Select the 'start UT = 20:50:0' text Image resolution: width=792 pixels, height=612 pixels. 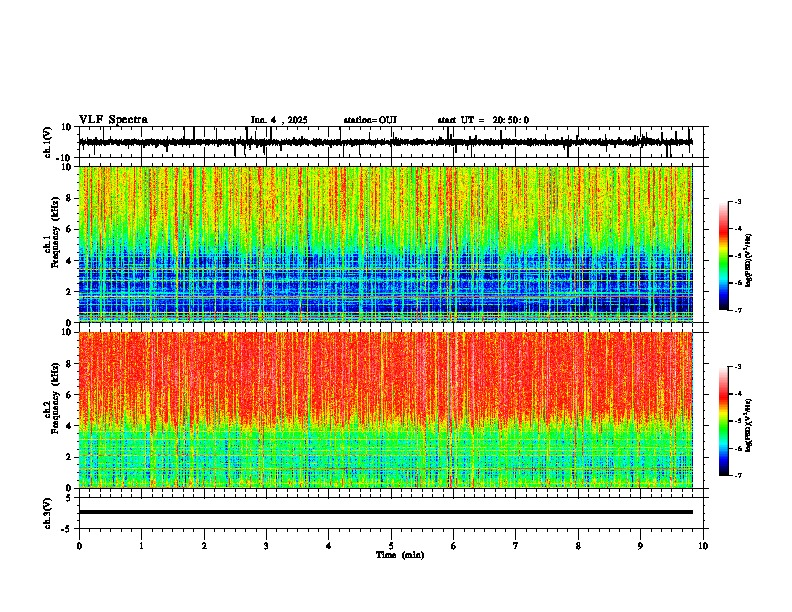pyautogui.click(x=483, y=120)
